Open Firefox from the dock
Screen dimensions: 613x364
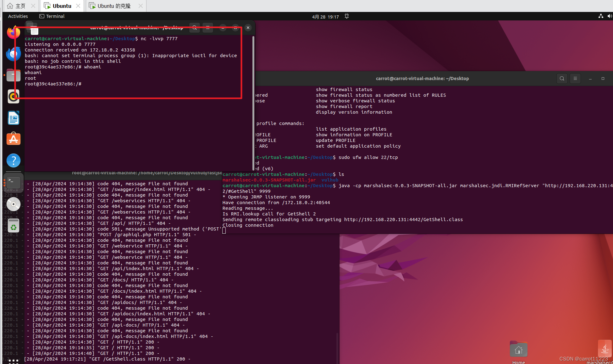13,32
